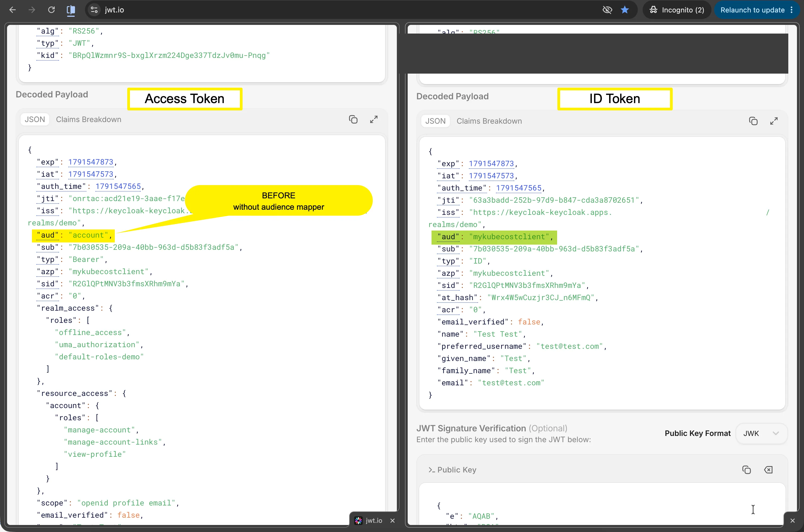The height and width of the screenshot is (532, 804).
Task: Close the jwt.io floating tab label
Action: (392, 520)
